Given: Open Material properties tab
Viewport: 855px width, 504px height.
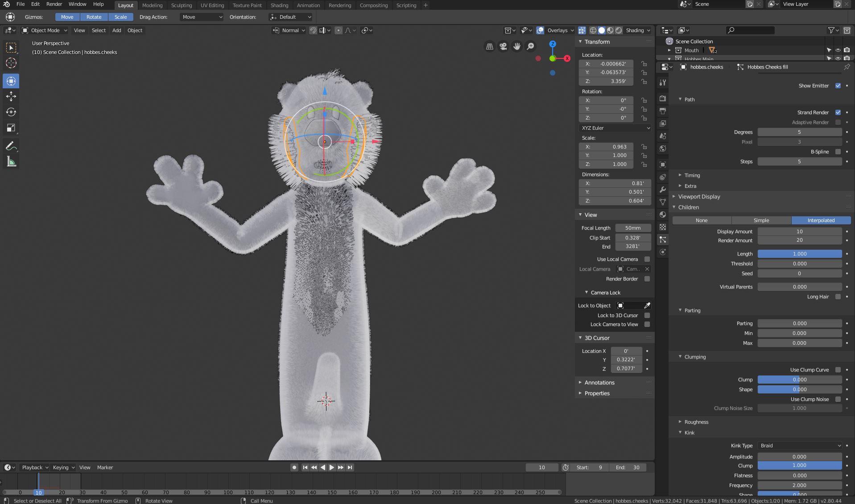Looking at the screenshot, I should coord(663,215).
